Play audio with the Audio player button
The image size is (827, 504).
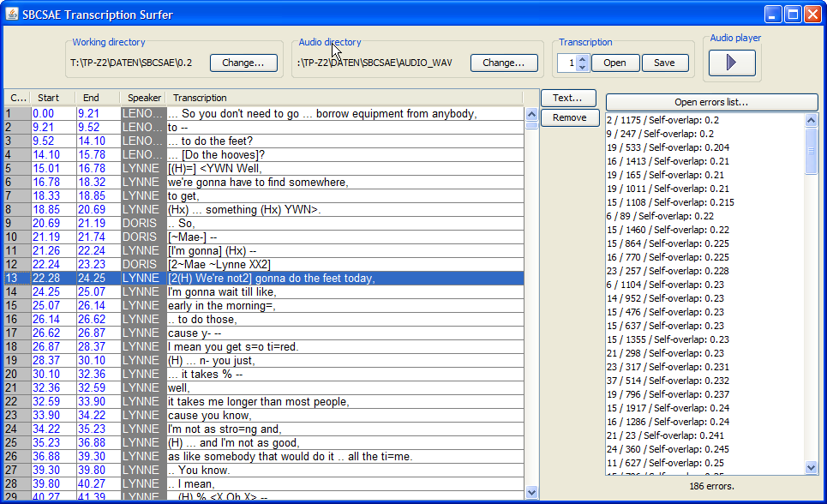point(732,63)
